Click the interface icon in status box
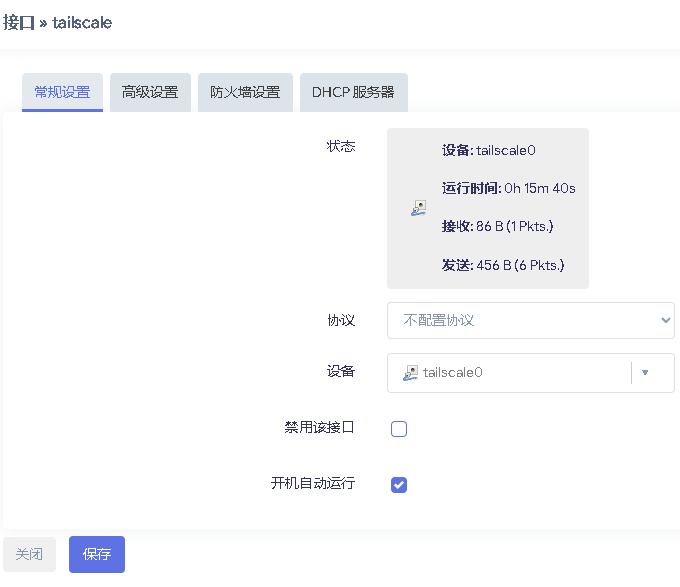Image resolution: width=680 pixels, height=587 pixels. [x=418, y=208]
